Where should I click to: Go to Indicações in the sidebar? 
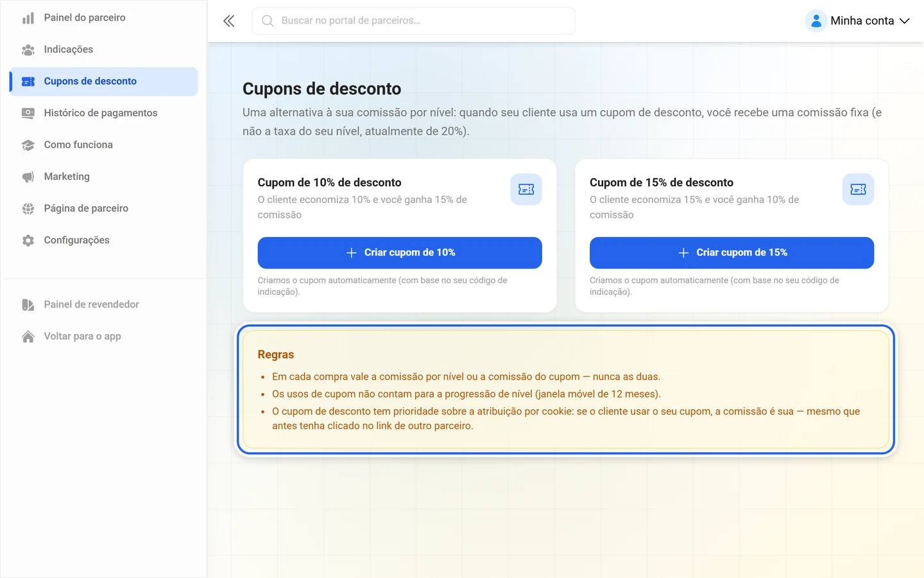click(x=104, y=49)
